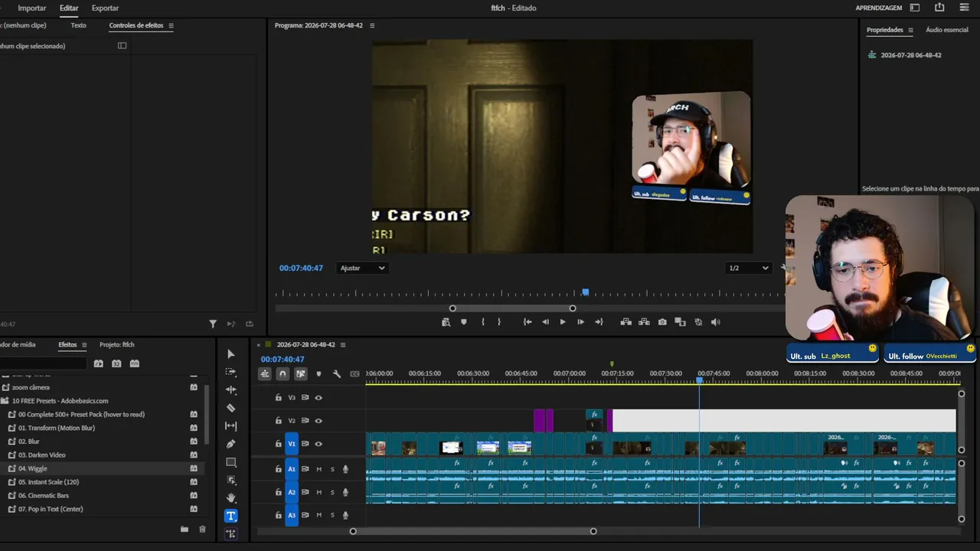Go to In point in program monitor
Screen dimensions: 980x551
528,322
